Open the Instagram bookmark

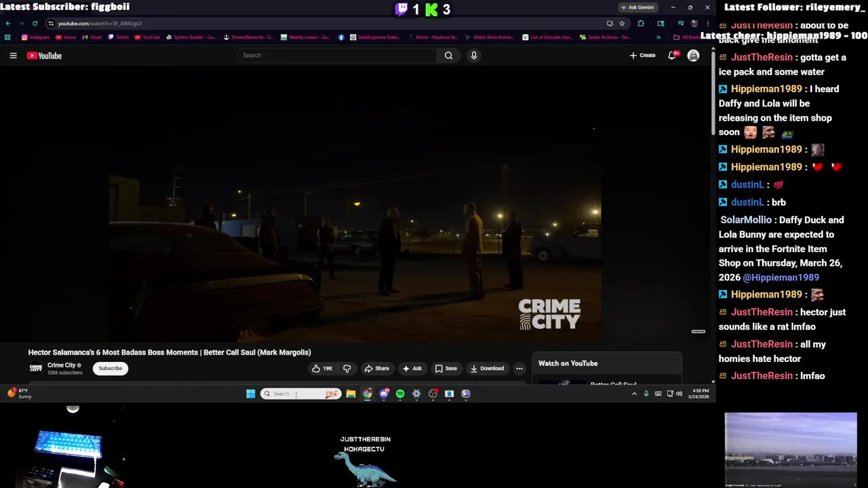[x=35, y=37]
